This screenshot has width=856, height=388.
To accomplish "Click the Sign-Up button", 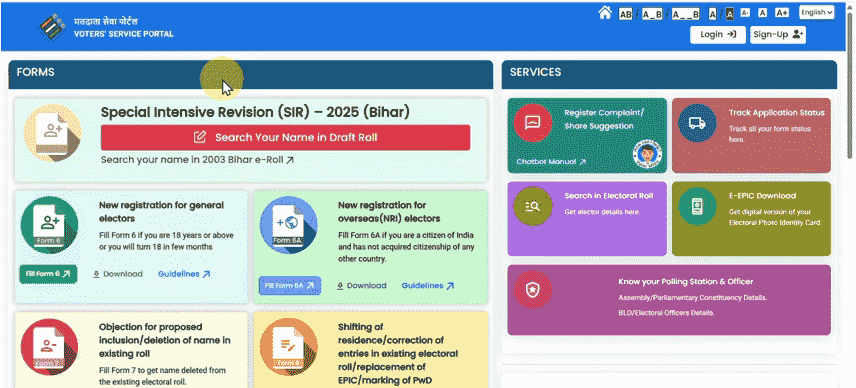I will point(778,34).
